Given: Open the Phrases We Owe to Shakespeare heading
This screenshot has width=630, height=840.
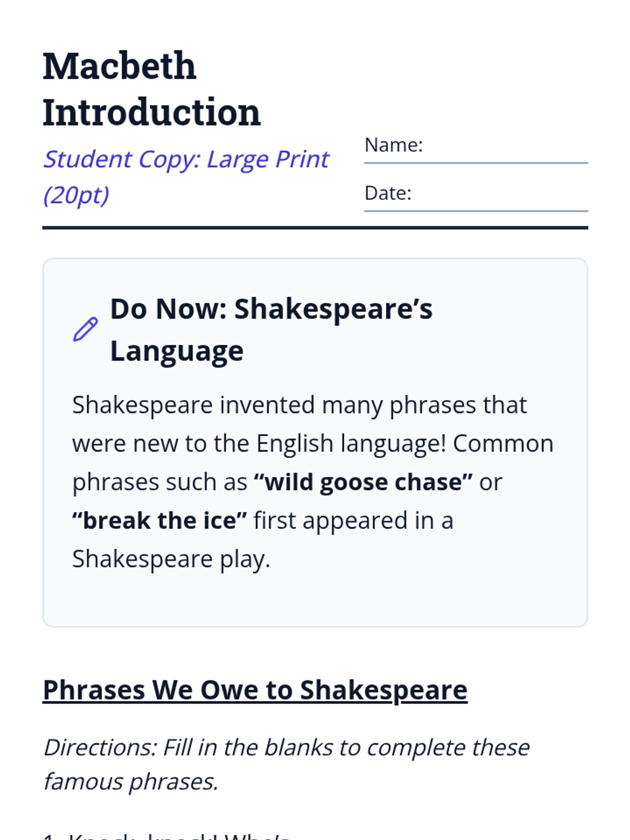Looking at the screenshot, I should (255, 690).
